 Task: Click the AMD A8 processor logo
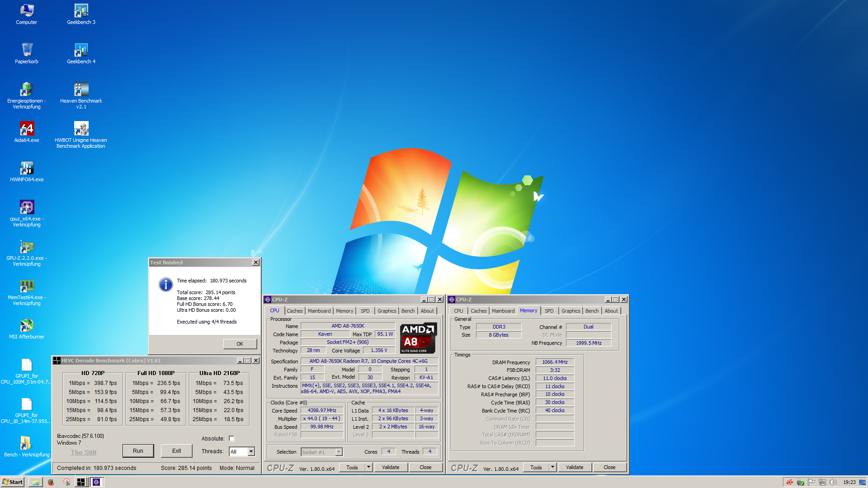[x=418, y=338]
